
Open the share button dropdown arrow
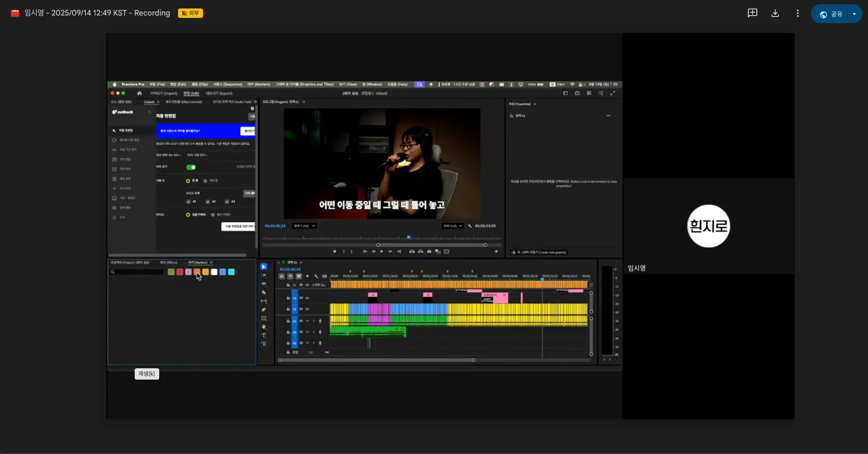click(854, 14)
